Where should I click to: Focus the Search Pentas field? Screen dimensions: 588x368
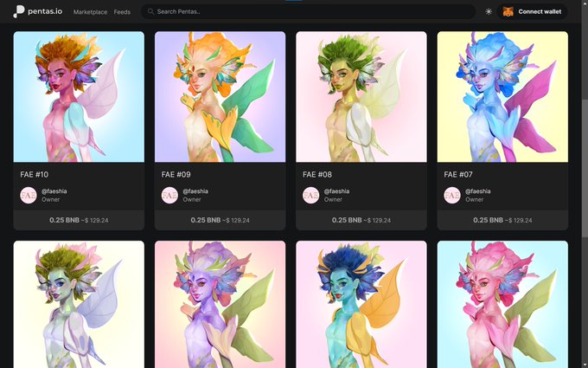coord(308,11)
